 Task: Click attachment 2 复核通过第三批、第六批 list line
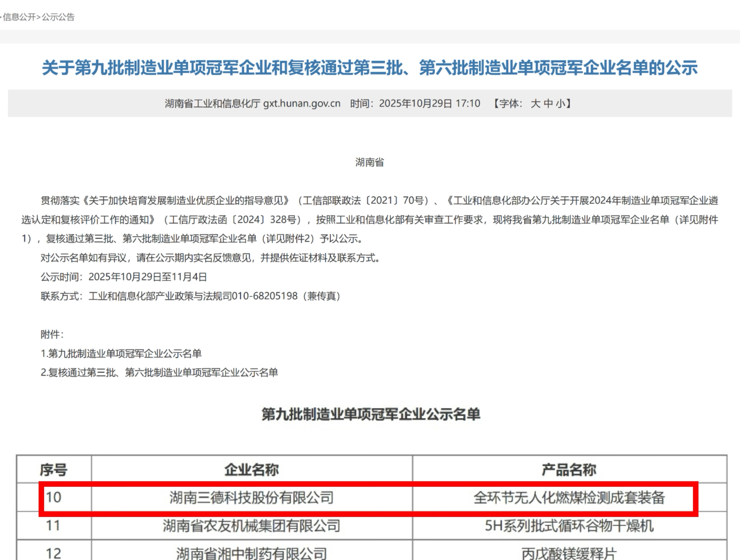159,372
